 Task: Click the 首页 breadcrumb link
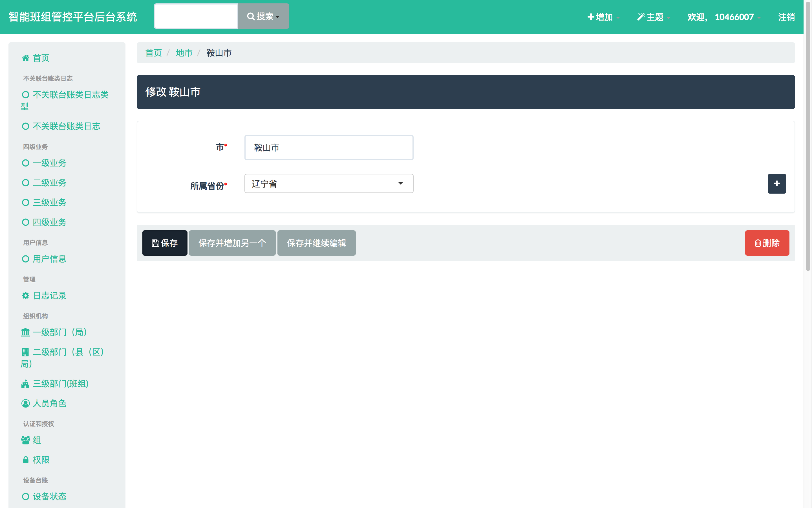click(x=154, y=53)
